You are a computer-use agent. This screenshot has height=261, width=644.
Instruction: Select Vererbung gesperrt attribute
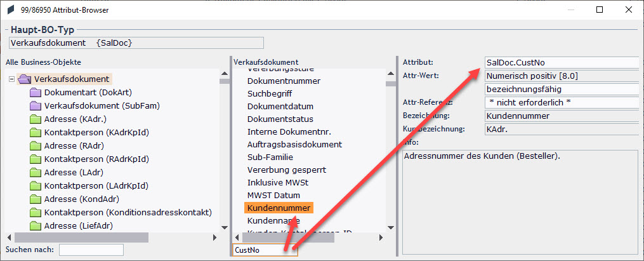coord(287,170)
